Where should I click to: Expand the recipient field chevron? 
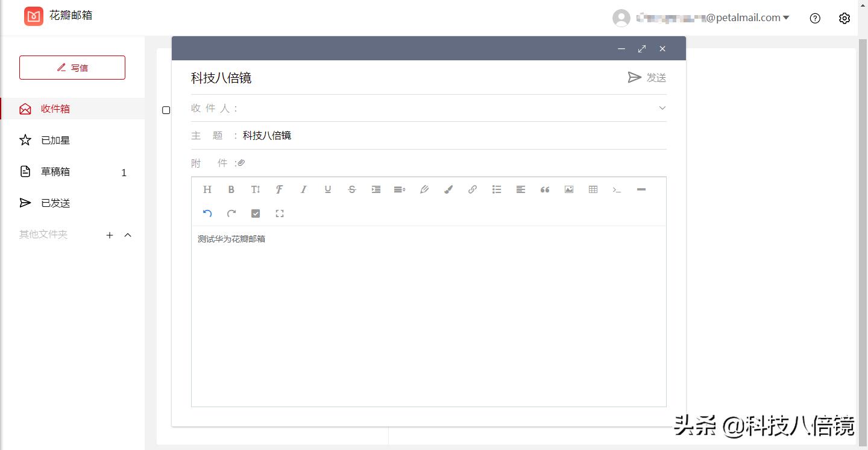(x=662, y=108)
